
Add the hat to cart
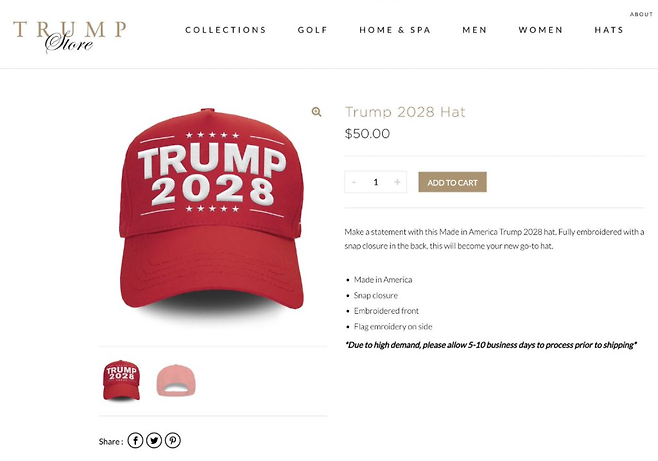452,182
